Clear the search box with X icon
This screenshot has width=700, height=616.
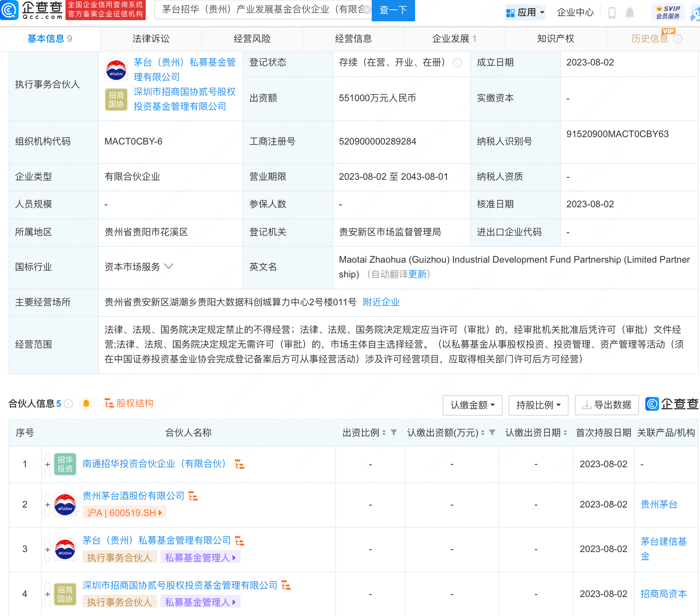pos(367,10)
